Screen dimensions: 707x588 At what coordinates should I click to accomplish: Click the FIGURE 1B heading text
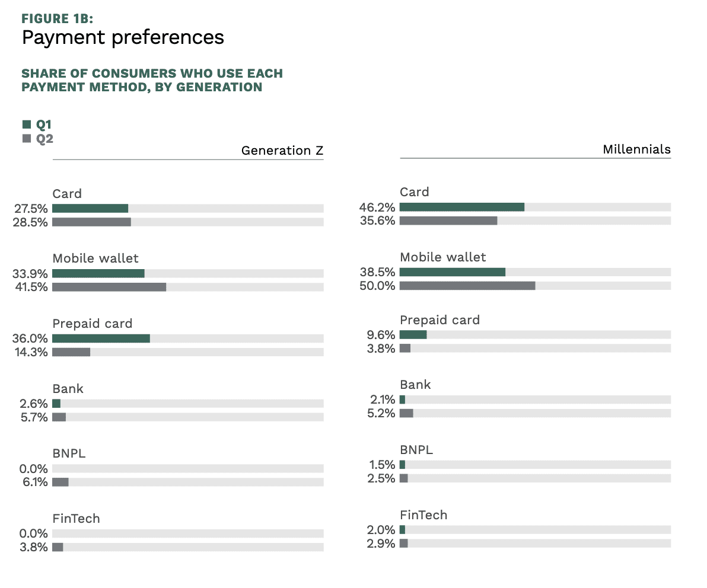point(57,18)
